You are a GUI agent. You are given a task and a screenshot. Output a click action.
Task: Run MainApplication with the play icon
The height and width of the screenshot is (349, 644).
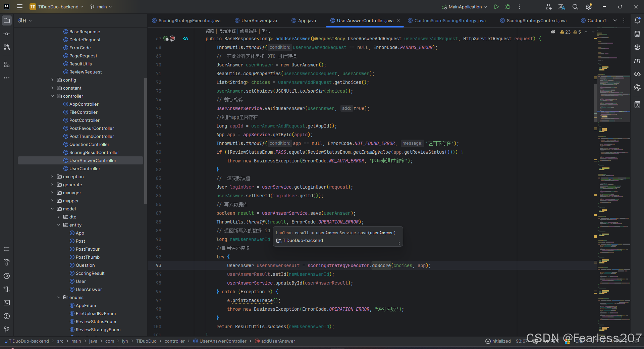pyautogui.click(x=496, y=7)
